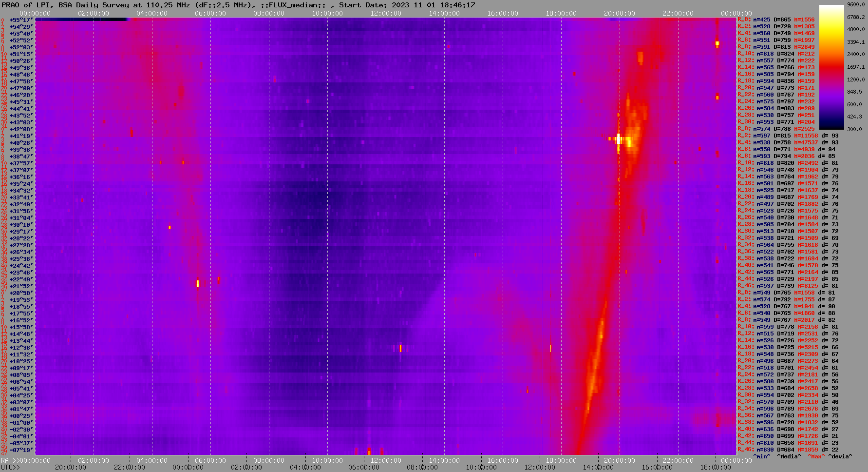Click the stats row 'm=630 D=684 M=1859'

point(788,450)
